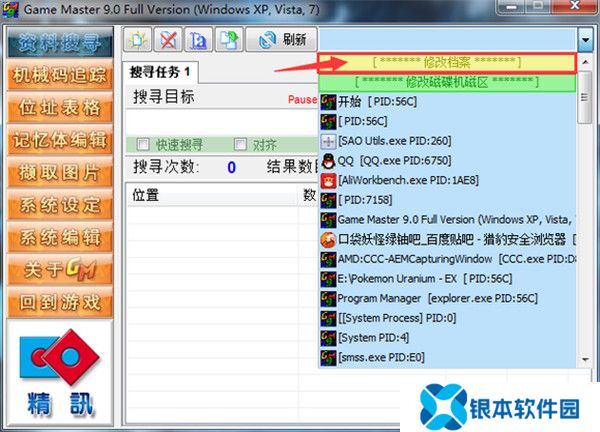Open the 机械码追踪 sidebar section
600x432 pixels.
click(60, 75)
